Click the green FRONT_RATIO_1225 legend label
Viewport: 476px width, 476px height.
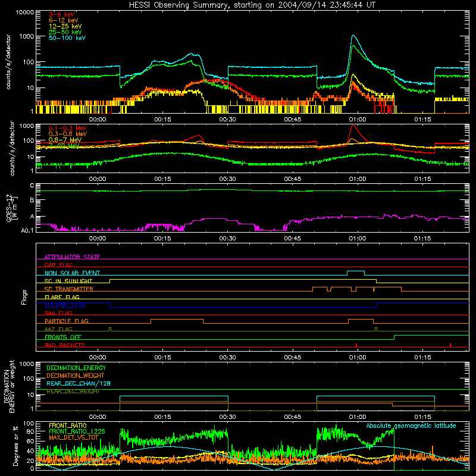(77, 431)
